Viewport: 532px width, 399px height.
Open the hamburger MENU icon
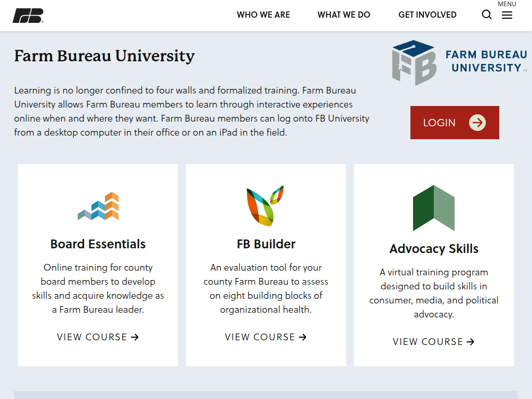[507, 15]
